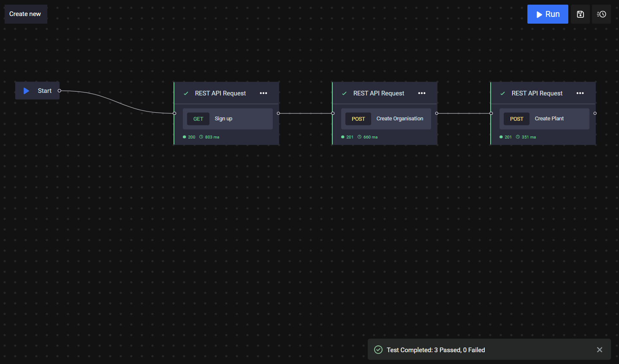Image resolution: width=619 pixels, height=364 pixels.
Task: Select the Start node label
Action: click(x=45, y=91)
